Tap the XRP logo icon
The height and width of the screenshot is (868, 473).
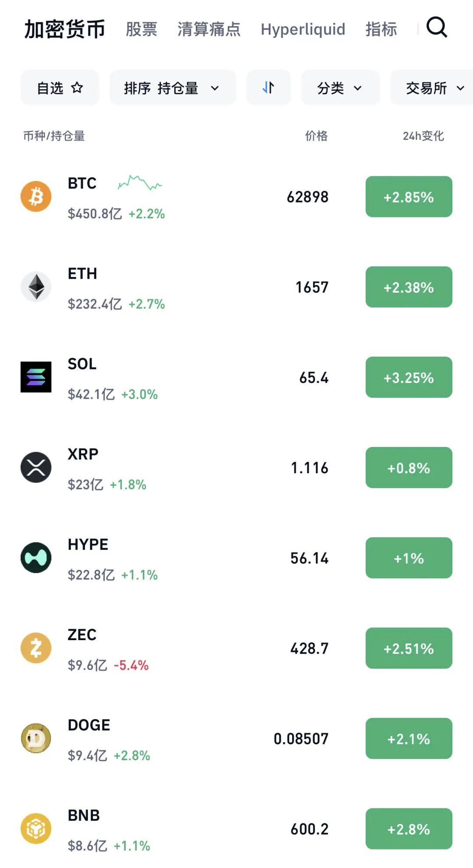(36, 467)
